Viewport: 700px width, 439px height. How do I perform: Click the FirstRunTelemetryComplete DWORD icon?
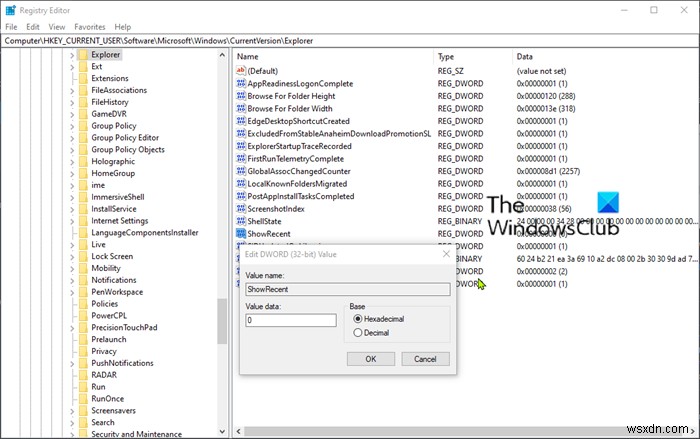point(241,158)
